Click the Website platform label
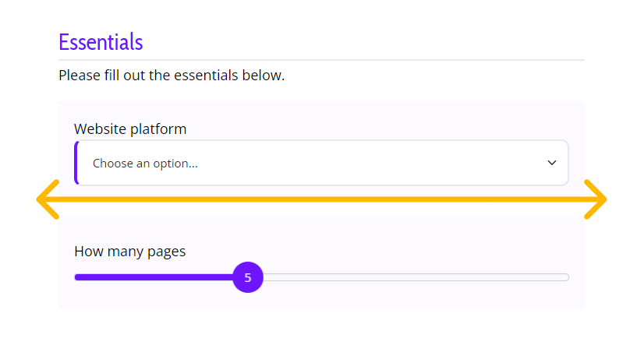This screenshot has height=338, width=644. pos(130,129)
